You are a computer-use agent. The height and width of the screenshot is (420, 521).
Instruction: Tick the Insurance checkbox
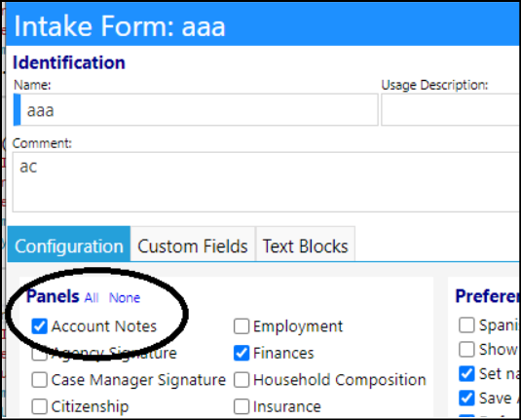242,406
